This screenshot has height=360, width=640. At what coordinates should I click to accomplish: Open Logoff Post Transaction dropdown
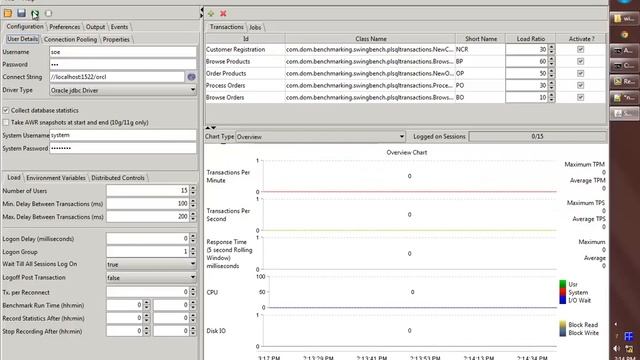pyautogui.click(x=151, y=278)
